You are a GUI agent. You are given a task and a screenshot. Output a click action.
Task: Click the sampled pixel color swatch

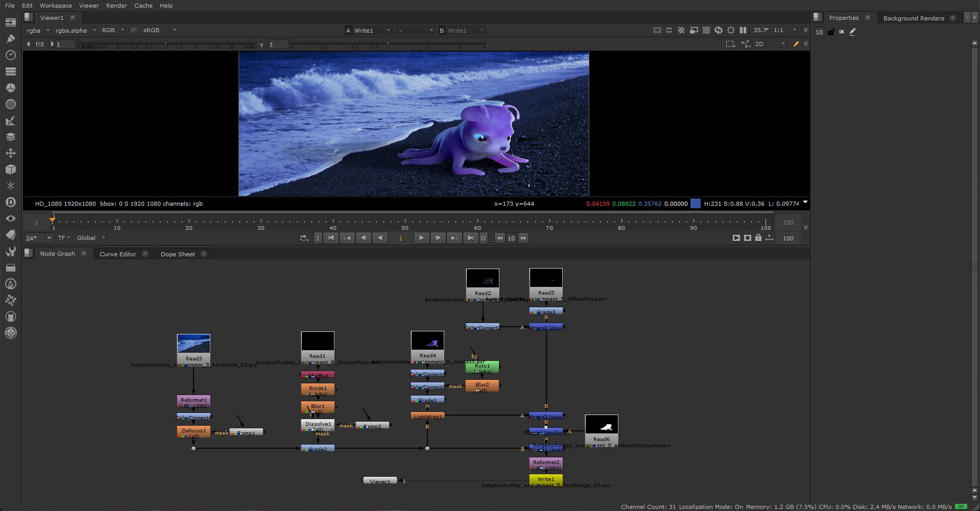[696, 203]
